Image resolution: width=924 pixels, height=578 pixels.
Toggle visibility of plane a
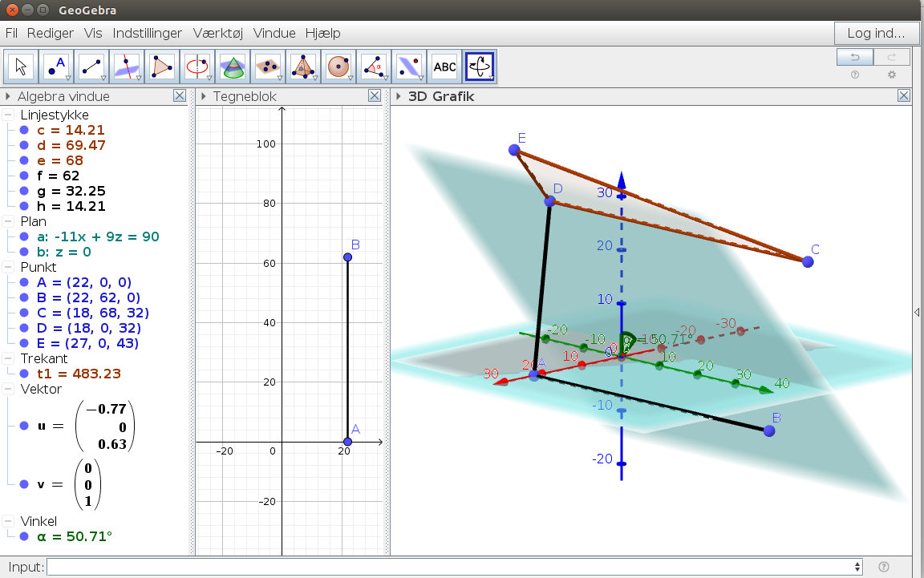click(24, 236)
